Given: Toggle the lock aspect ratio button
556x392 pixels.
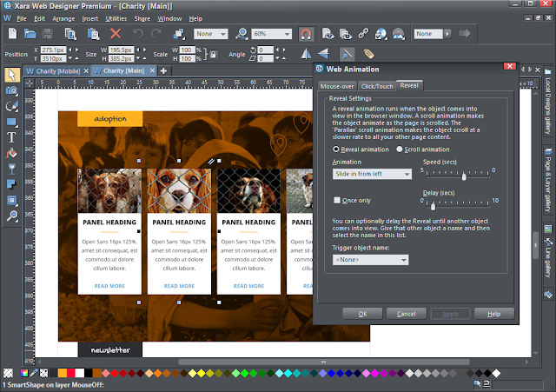Looking at the screenshot, I should click(213, 54).
